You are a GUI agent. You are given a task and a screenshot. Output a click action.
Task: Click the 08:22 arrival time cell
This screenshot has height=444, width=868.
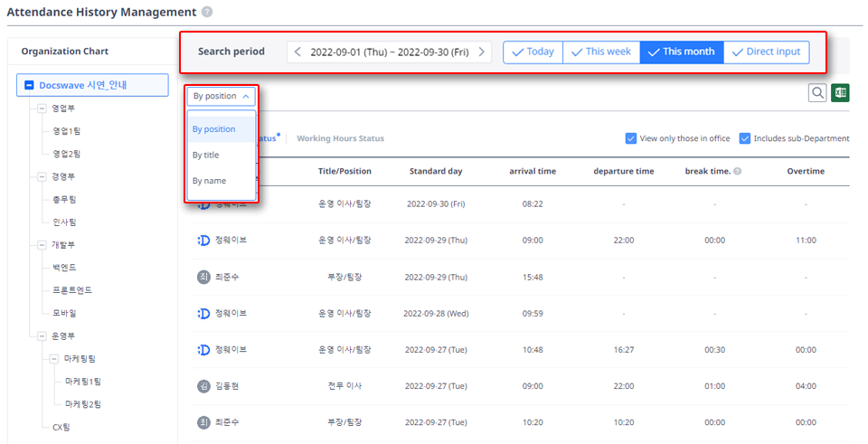(x=533, y=203)
